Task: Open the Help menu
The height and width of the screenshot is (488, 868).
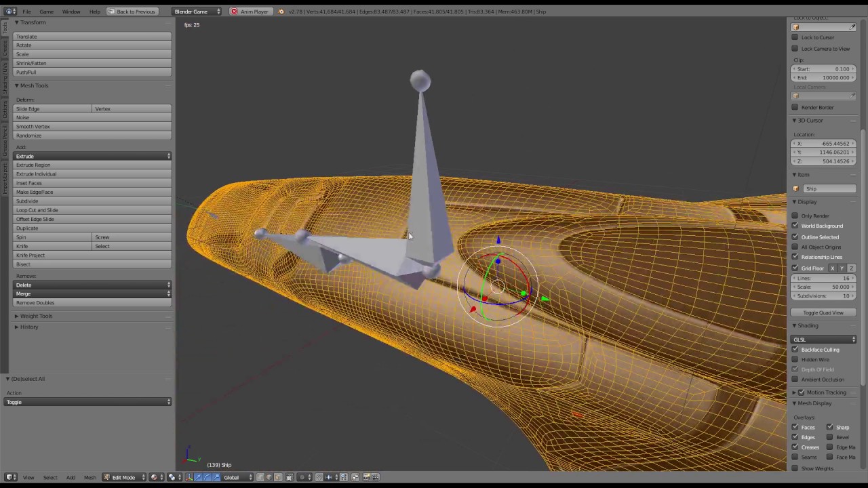Action: [x=95, y=12]
